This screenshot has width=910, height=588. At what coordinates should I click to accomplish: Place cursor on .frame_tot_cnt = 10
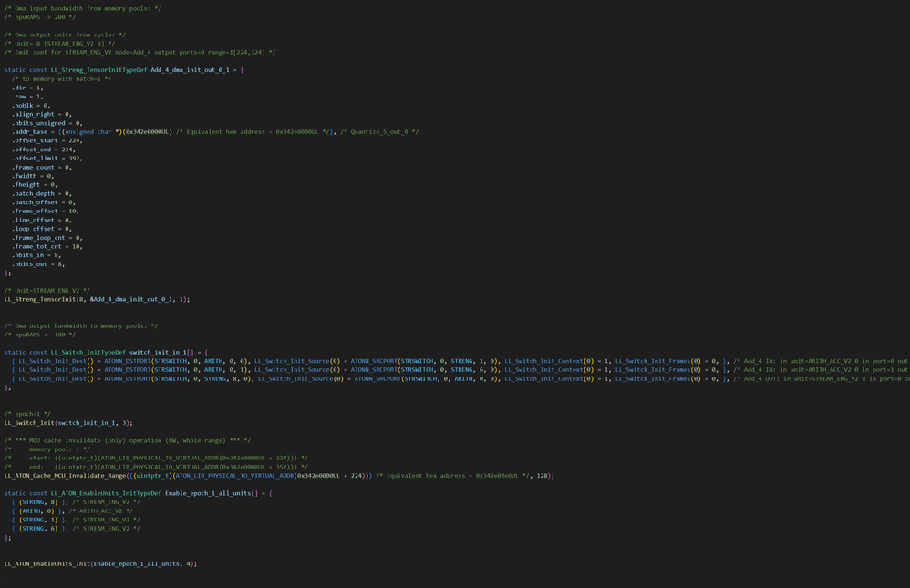(x=47, y=246)
